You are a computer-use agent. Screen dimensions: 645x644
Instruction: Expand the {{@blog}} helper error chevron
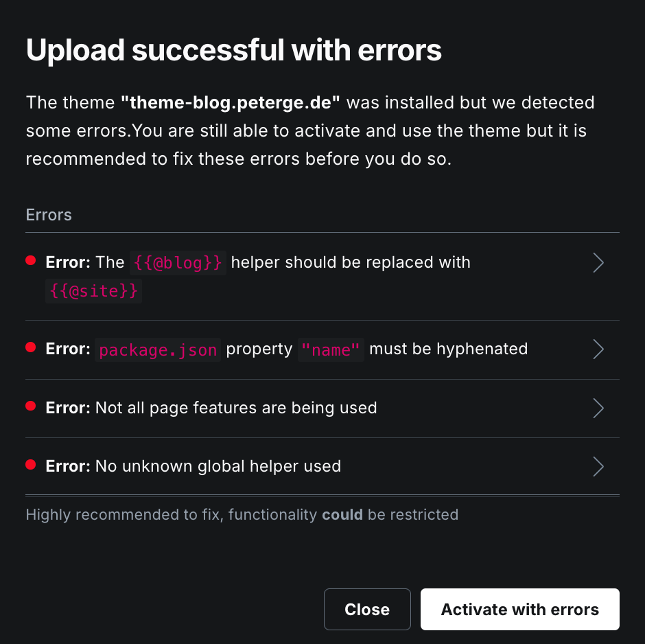(x=598, y=262)
